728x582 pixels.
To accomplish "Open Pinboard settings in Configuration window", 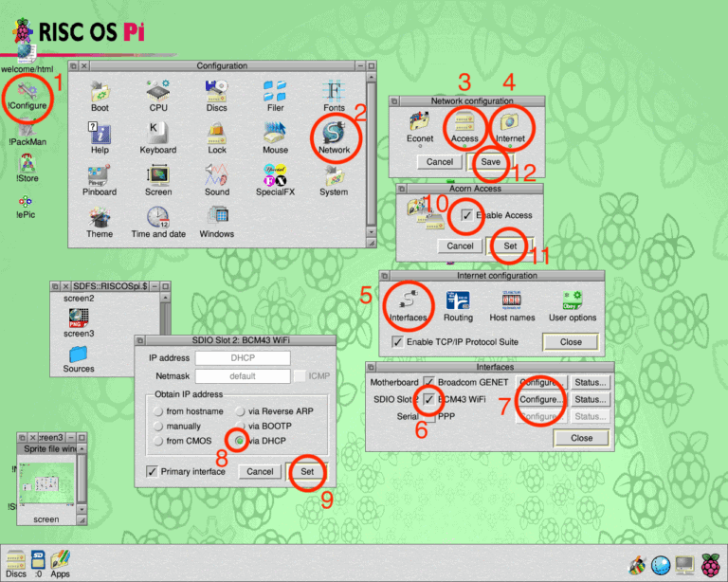I will (100, 180).
